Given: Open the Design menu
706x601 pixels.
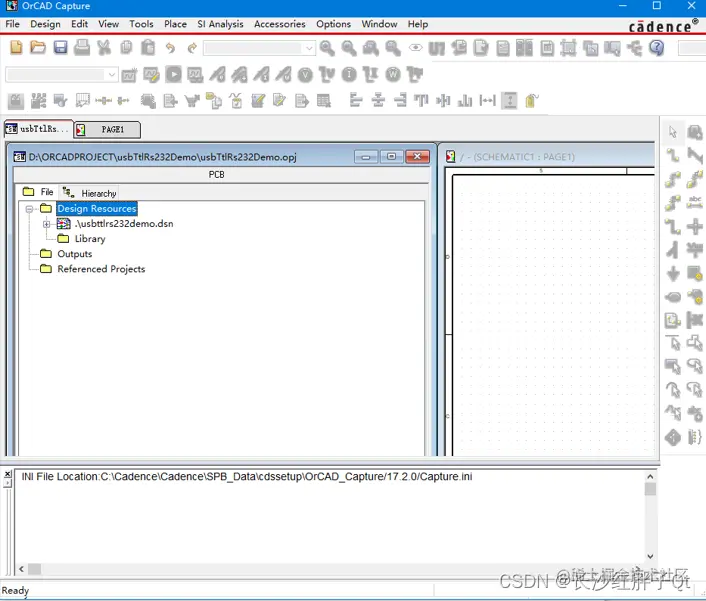Looking at the screenshot, I should click(x=45, y=24).
